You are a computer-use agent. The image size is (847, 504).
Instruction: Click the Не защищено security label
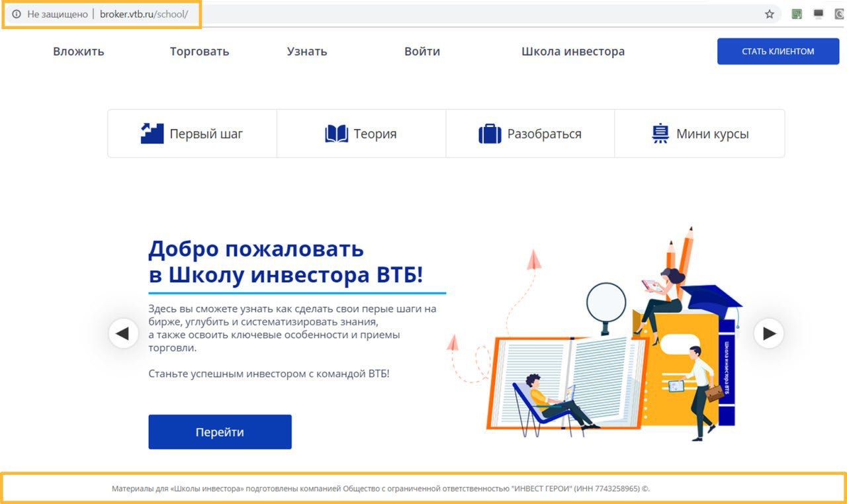point(57,14)
